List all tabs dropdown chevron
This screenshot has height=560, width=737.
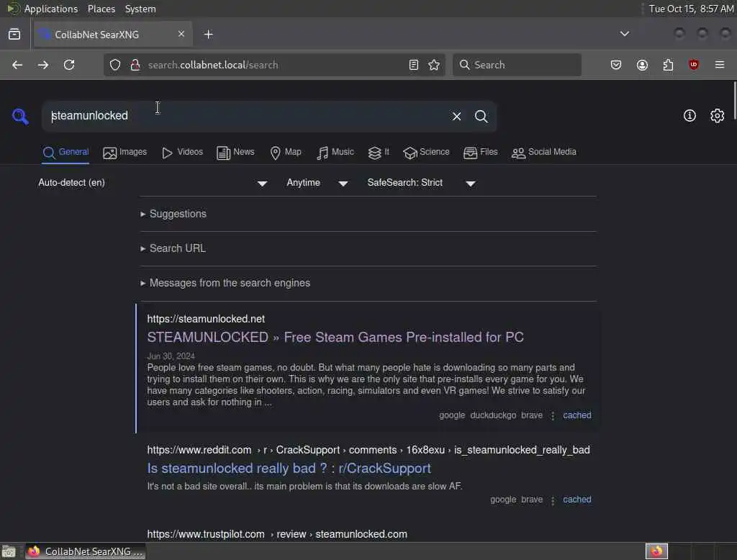coord(625,34)
